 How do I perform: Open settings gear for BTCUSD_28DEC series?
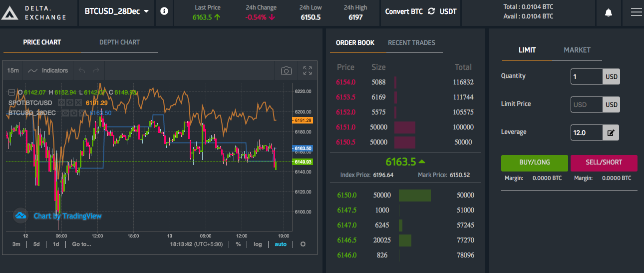(73, 113)
